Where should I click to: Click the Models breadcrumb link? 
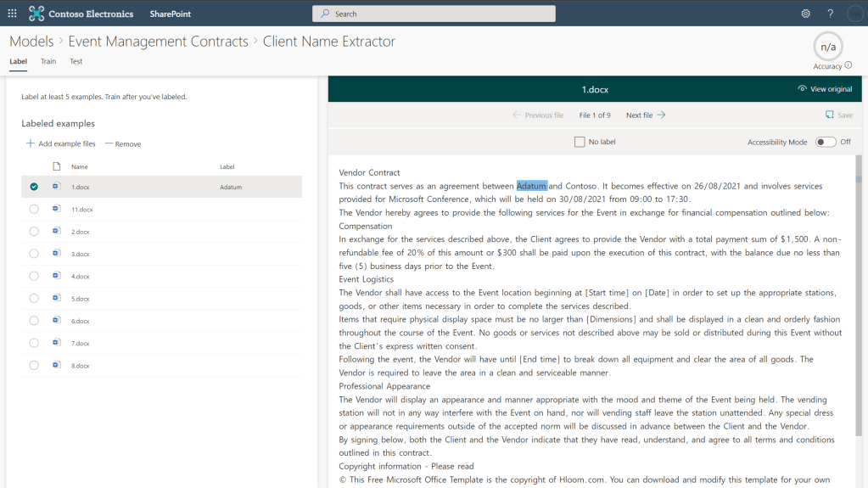point(31,42)
